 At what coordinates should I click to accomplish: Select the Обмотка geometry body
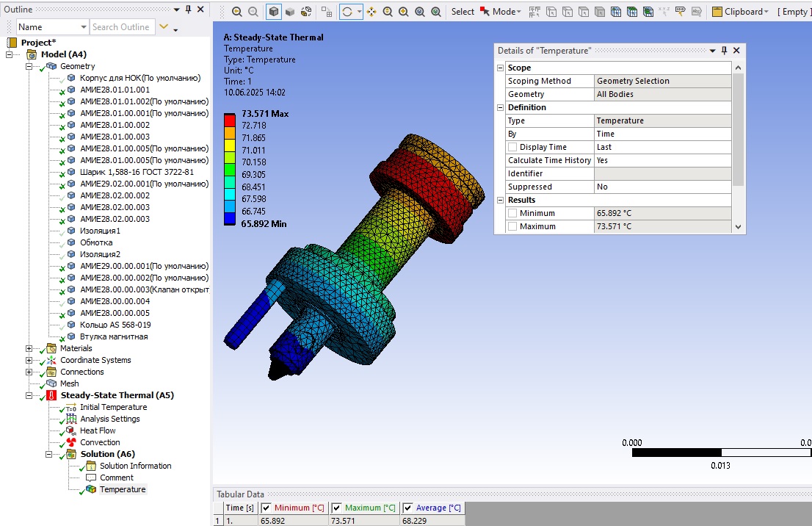(x=96, y=242)
